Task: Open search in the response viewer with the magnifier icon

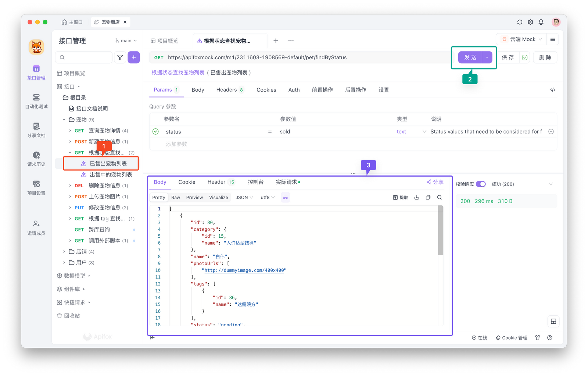Action: pyautogui.click(x=440, y=197)
